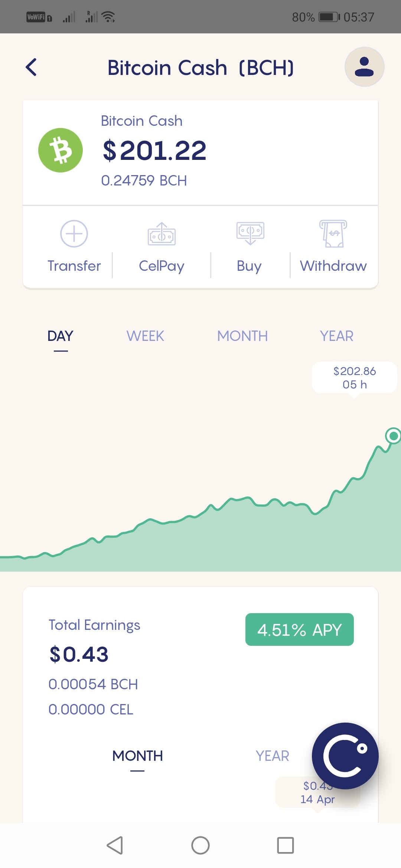
Task: Tap the CelPay label
Action: coord(162,266)
